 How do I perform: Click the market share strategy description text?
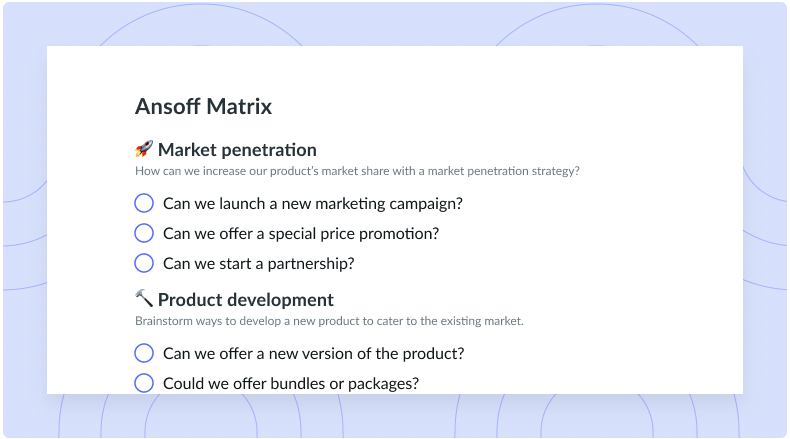pos(357,171)
